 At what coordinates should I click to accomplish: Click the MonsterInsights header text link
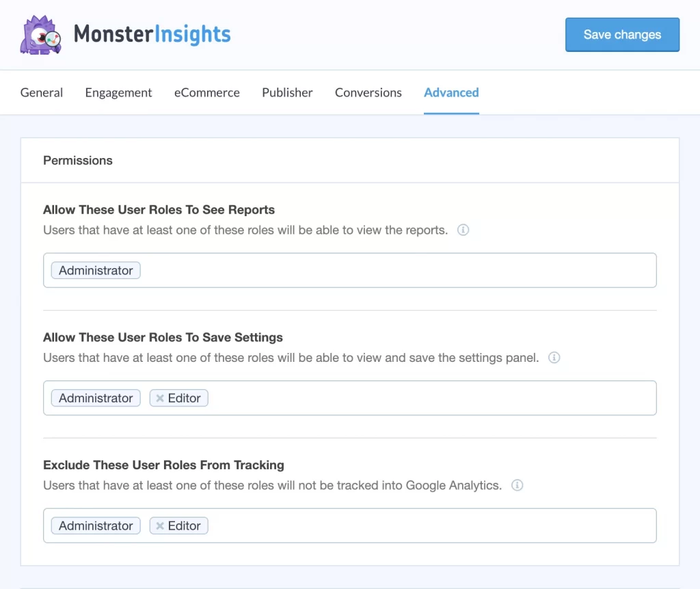pos(153,34)
